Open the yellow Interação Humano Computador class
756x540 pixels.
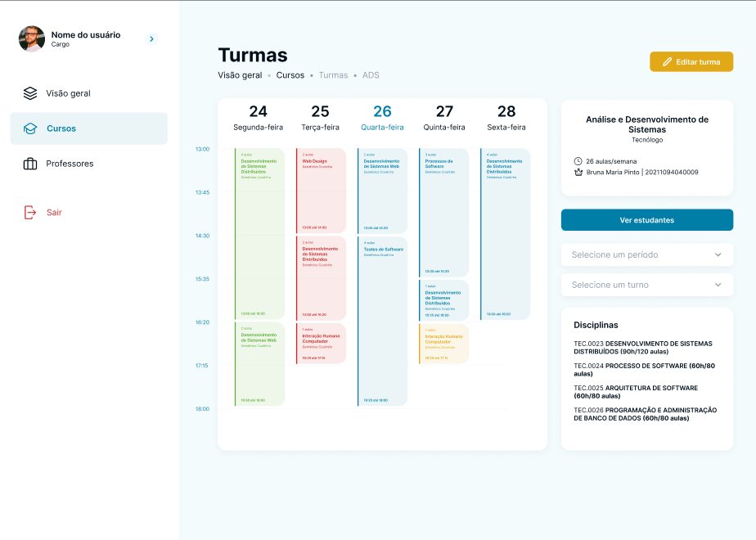pyautogui.click(x=443, y=344)
